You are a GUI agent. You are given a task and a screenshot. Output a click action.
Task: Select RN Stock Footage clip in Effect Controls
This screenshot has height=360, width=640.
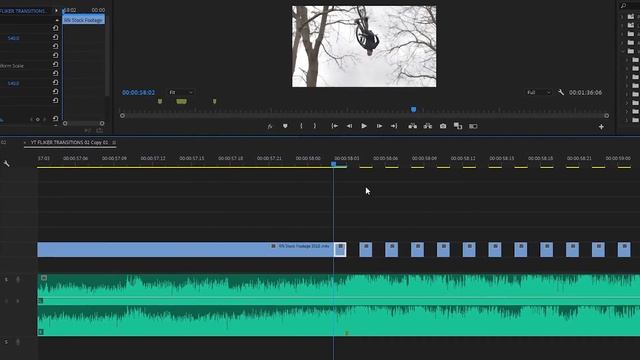point(84,20)
